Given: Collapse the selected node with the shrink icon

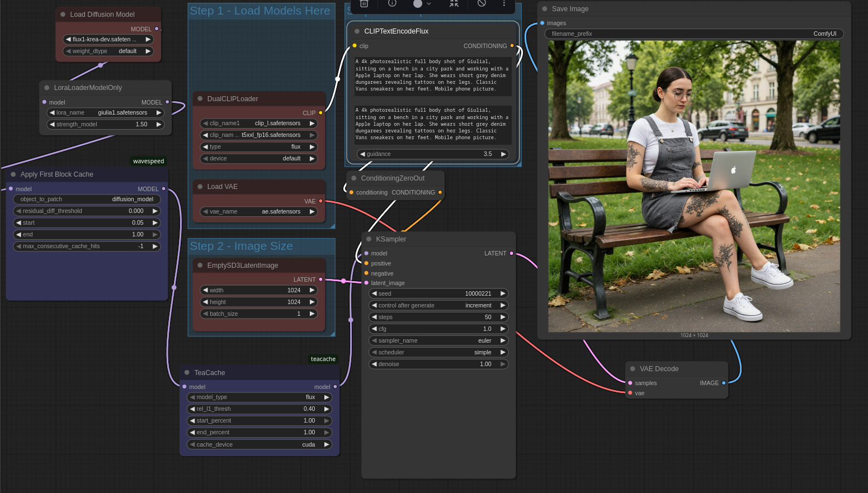Looking at the screenshot, I should click(x=454, y=3).
